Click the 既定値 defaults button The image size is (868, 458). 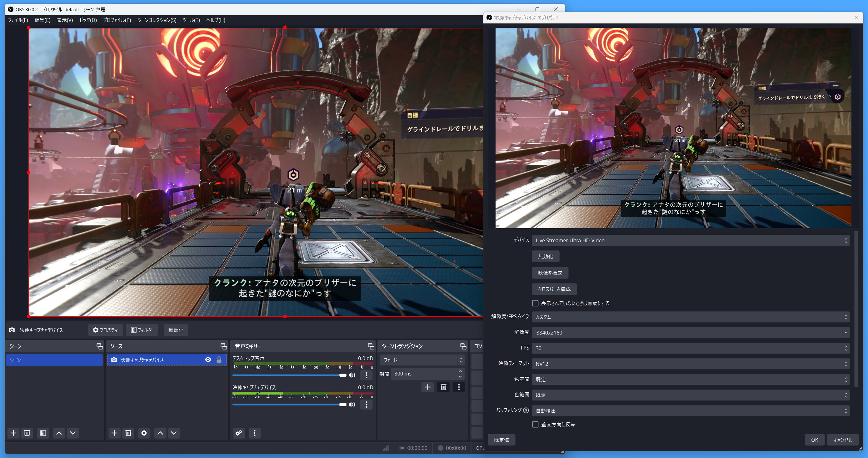[x=501, y=440]
